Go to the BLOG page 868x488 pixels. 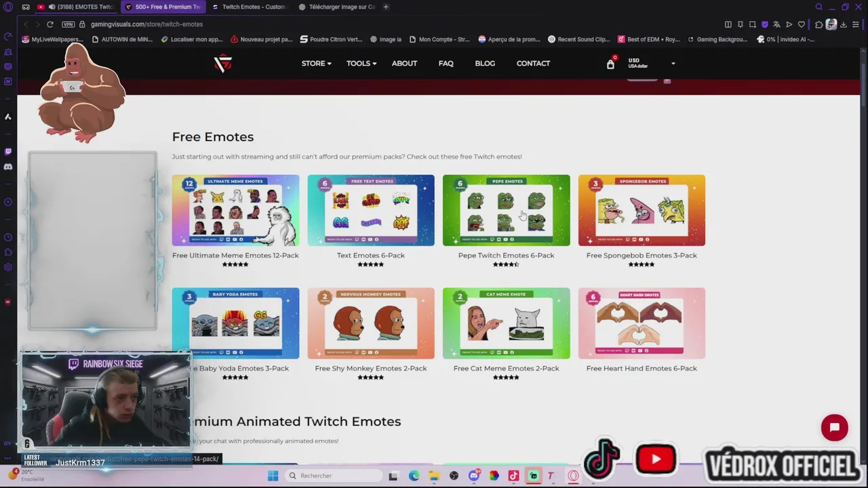485,63
